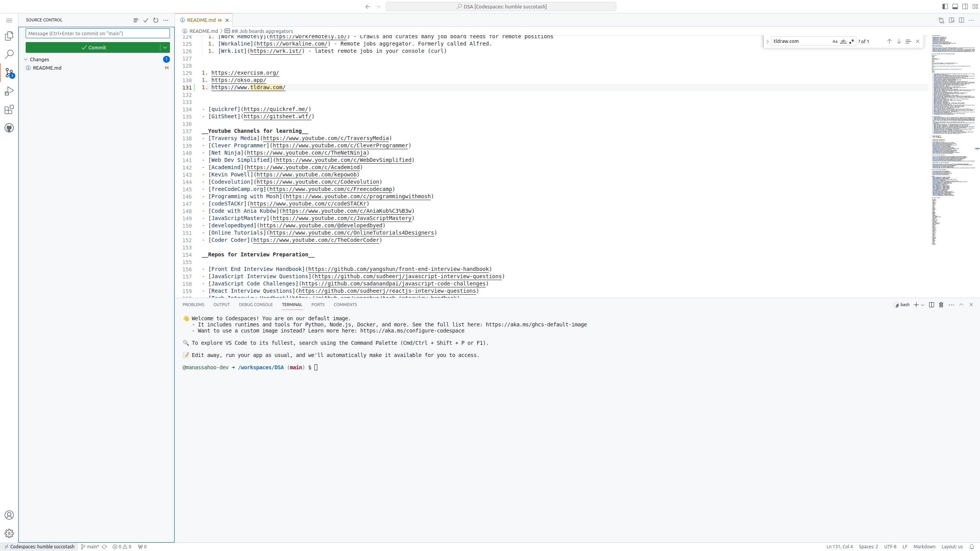
Task: Open the Commit button dropdown
Action: pyautogui.click(x=165, y=47)
